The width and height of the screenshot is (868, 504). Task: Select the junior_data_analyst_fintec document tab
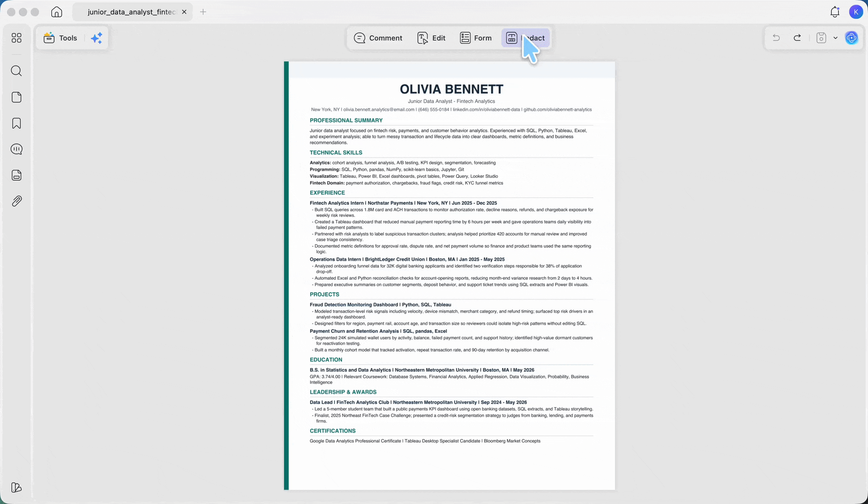(x=132, y=12)
